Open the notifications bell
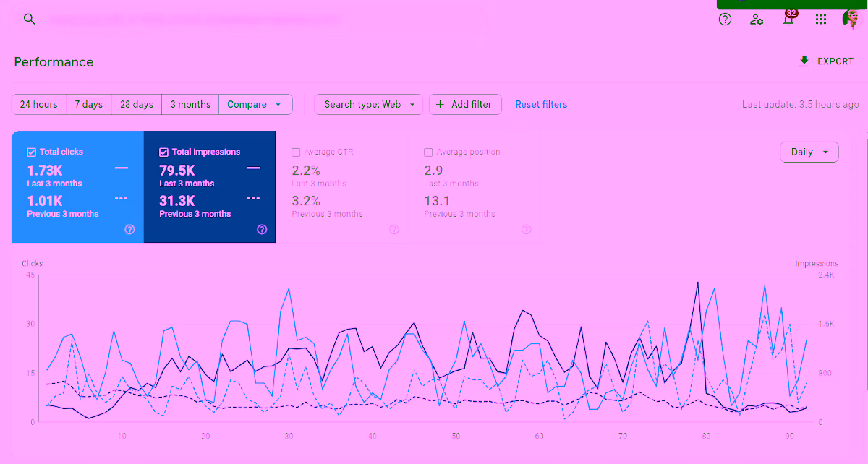The width and height of the screenshot is (868, 464). pyautogui.click(x=788, y=20)
